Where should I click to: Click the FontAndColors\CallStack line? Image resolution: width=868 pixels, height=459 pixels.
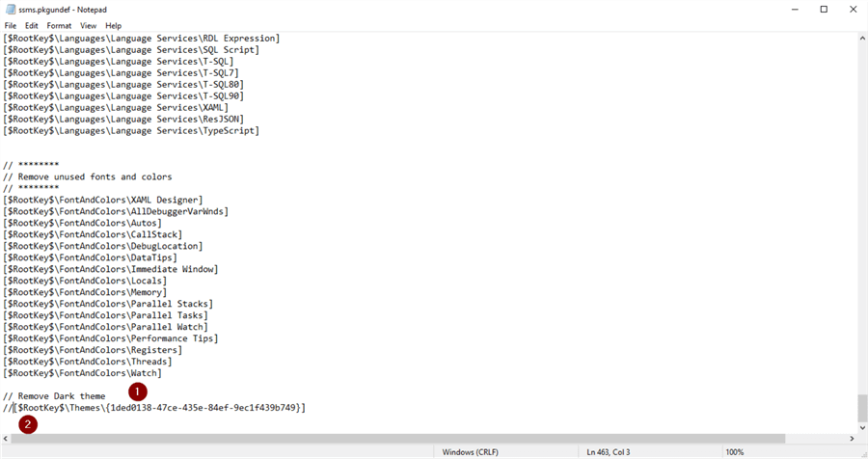click(93, 234)
